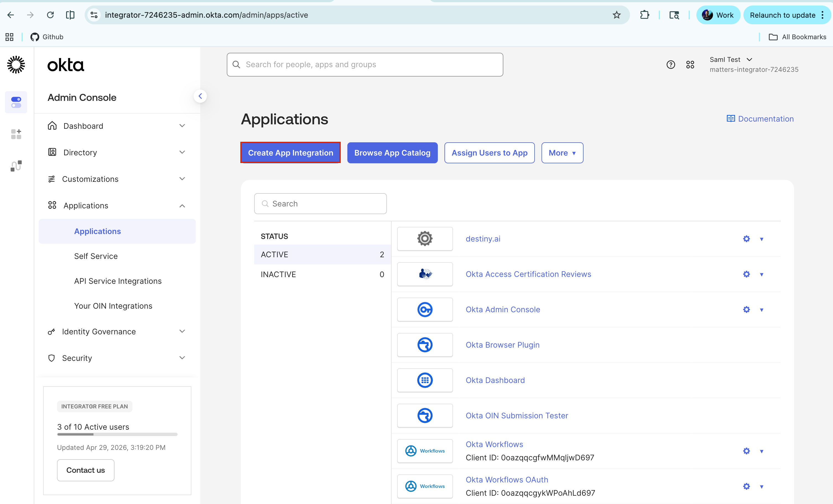Click the Okta Dashboard logo thumbnail
833x504 pixels.
[425, 380]
